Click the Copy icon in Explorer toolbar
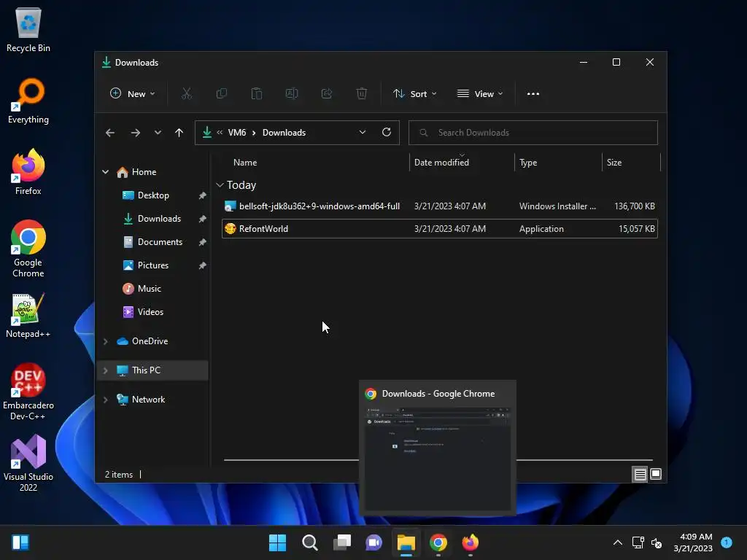The image size is (747, 560). (x=222, y=94)
